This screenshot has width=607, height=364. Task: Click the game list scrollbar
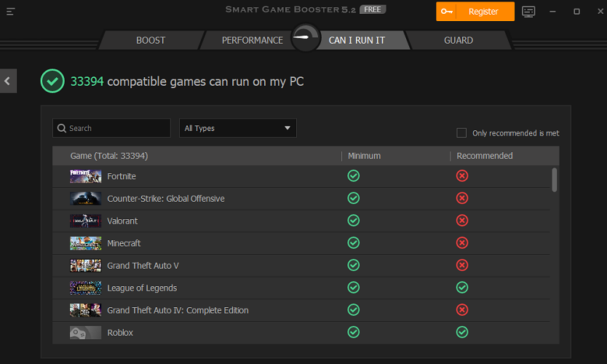coord(555,180)
